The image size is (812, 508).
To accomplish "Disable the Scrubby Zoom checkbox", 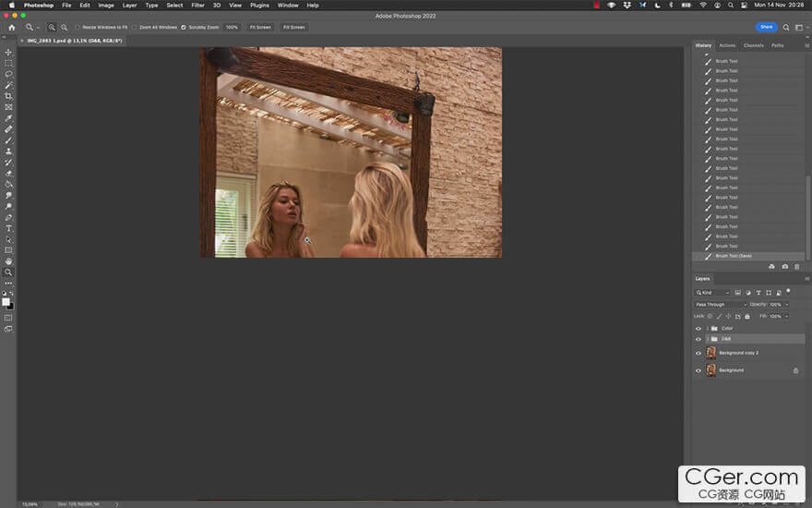I will click(184, 28).
